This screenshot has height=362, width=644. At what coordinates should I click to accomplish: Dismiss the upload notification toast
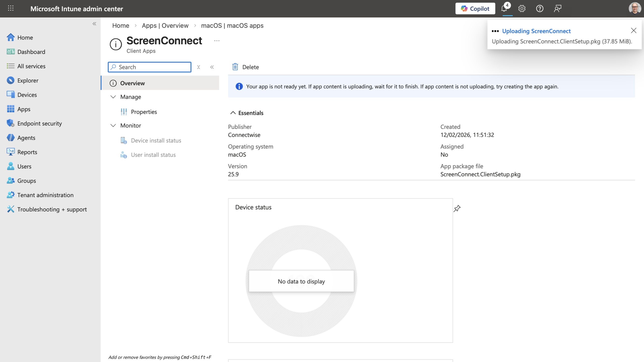pos(633,31)
